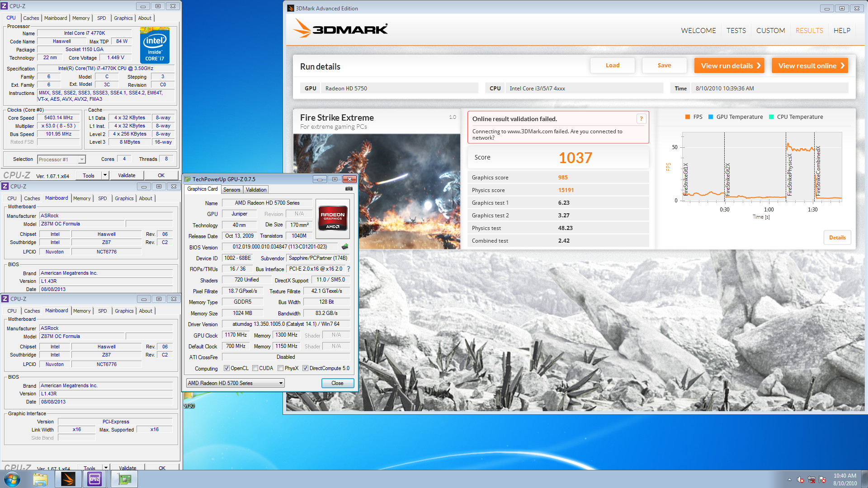Click the Physics score value 15191

pos(566,190)
